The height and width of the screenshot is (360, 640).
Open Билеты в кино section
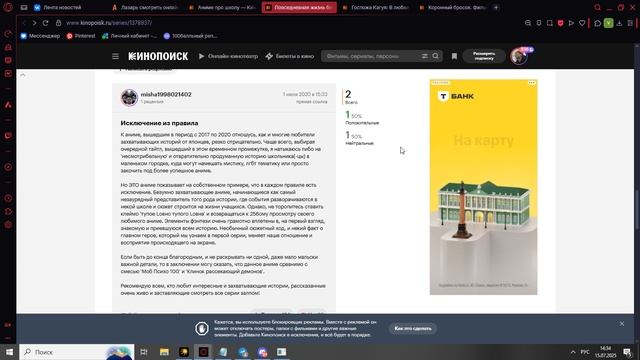tap(290, 56)
